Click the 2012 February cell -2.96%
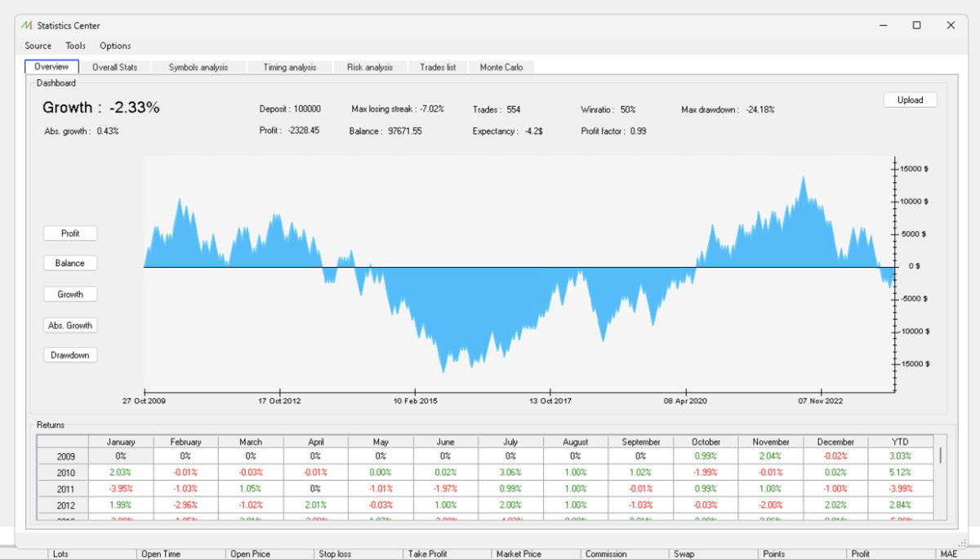Screen dimensions: 980x560 [x=185, y=504]
